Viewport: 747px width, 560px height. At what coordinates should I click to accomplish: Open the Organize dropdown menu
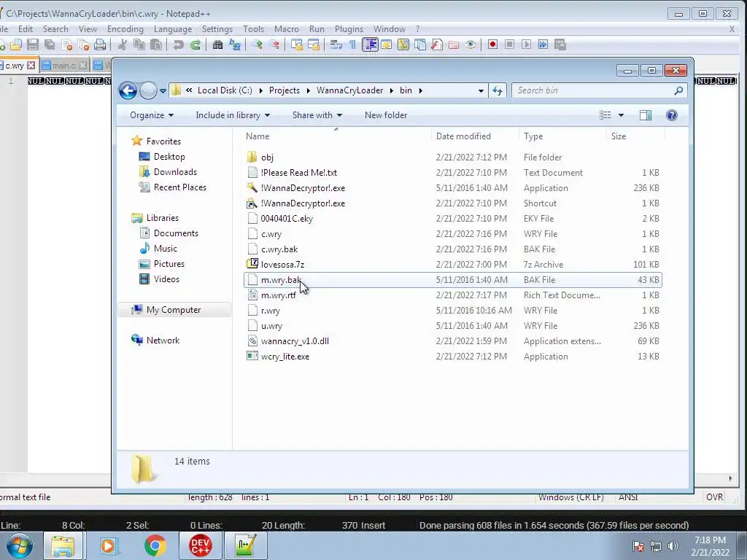click(152, 115)
